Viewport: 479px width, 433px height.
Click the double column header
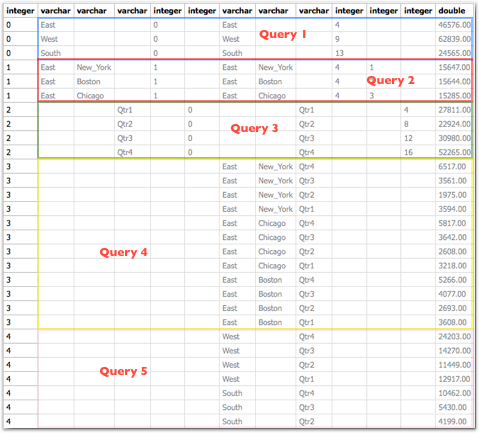(x=454, y=11)
